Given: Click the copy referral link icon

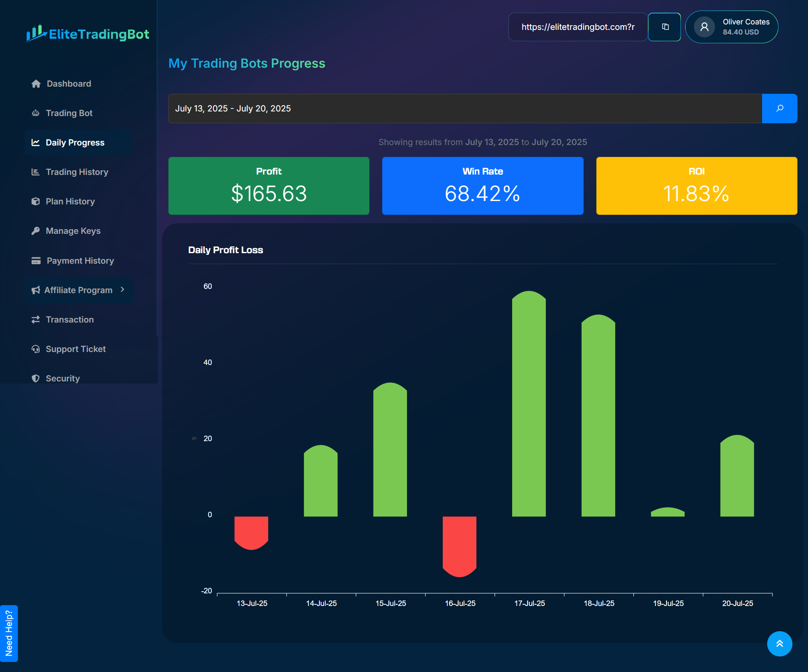Looking at the screenshot, I should coord(664,27).
